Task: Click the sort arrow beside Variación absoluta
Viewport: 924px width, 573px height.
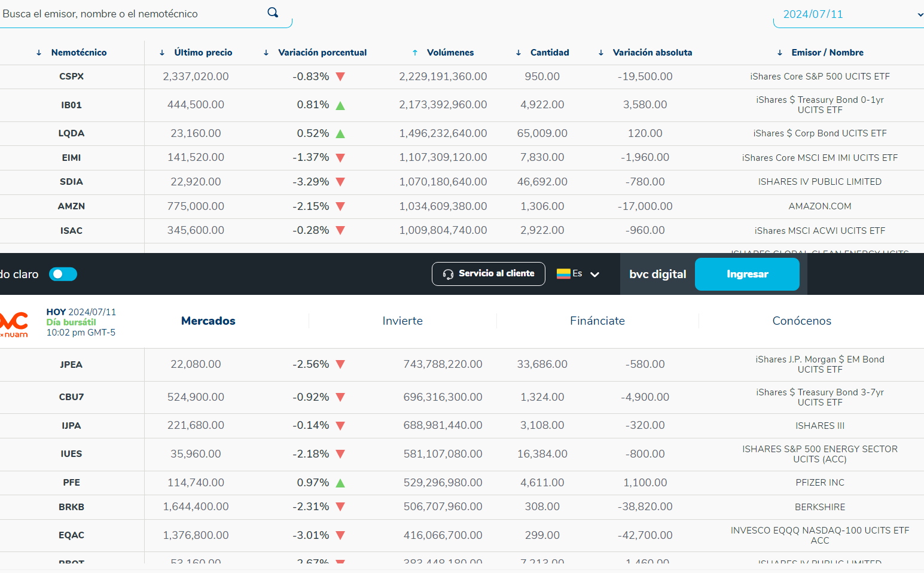Action: coord(601,53)
